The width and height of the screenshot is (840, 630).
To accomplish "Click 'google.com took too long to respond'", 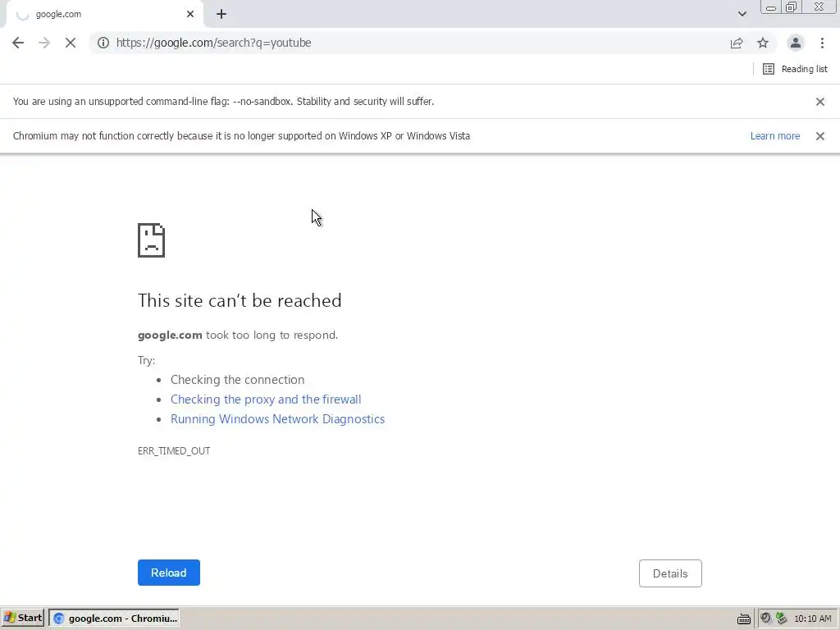I will pos(238,336).
